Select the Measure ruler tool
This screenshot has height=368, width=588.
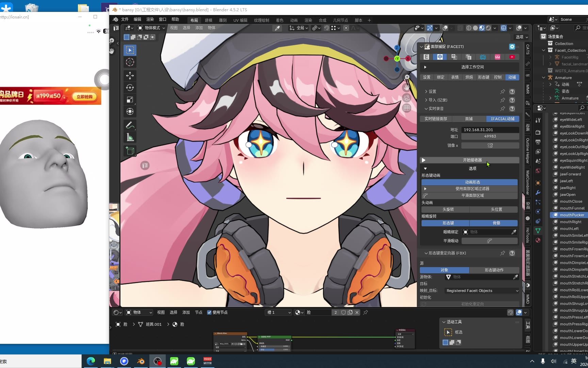pos(130,137)
